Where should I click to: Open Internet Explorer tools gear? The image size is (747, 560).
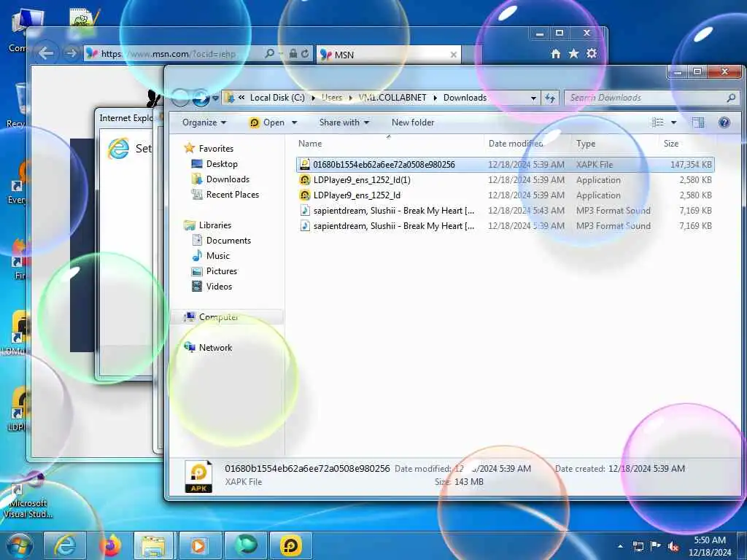592,53
